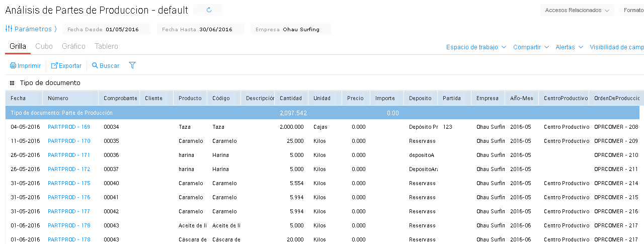Open the Tablero tab
This screenshot has width=644, height=244.
[x=106, y=46]
